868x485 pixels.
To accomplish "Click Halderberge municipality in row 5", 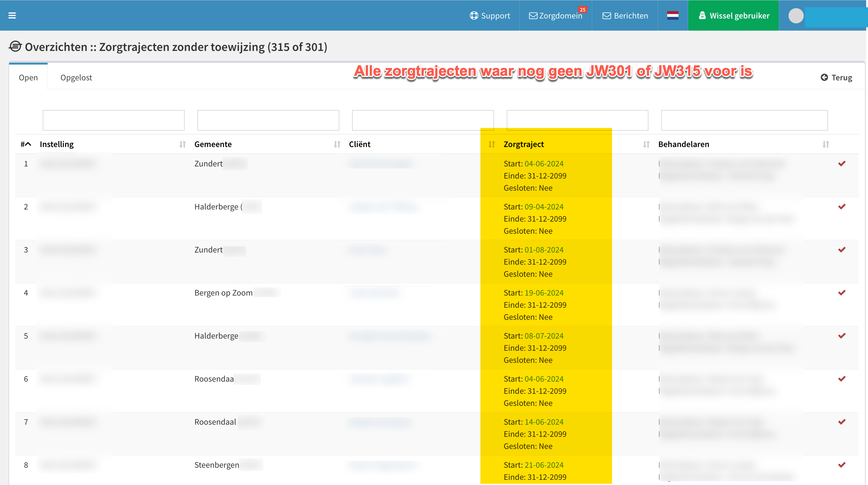I will [216, 336].
